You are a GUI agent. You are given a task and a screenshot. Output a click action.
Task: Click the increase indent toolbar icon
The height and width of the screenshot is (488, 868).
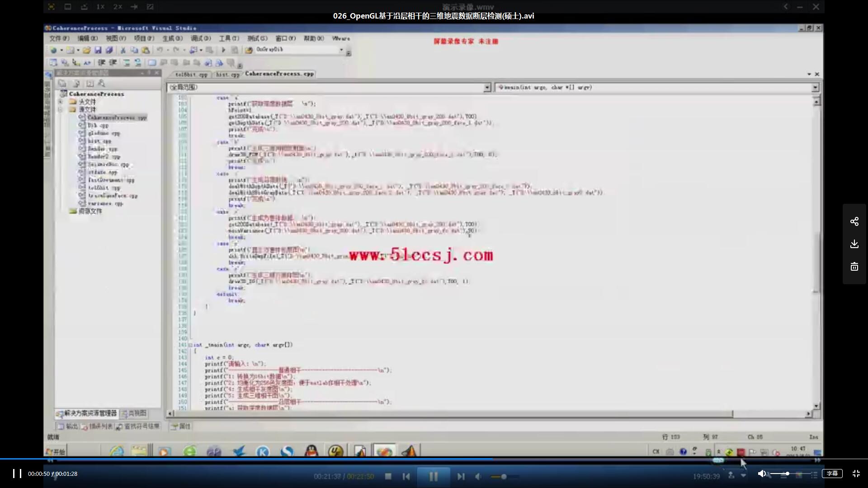coord(113,63)
